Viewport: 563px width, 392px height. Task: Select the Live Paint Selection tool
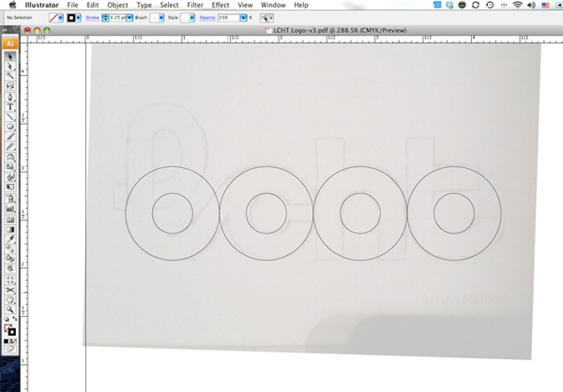point(10,268)
